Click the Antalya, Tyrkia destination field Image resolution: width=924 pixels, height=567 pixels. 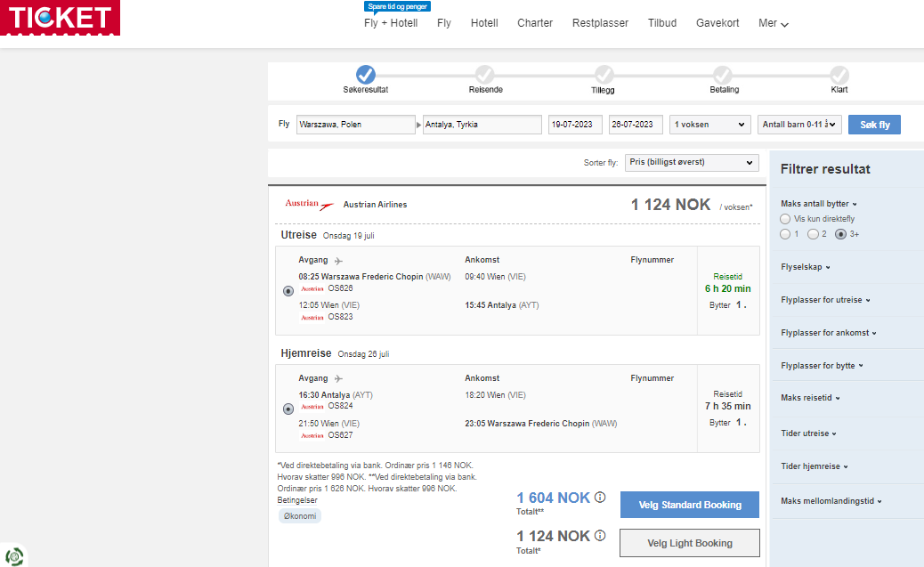[x=482, y=125]
